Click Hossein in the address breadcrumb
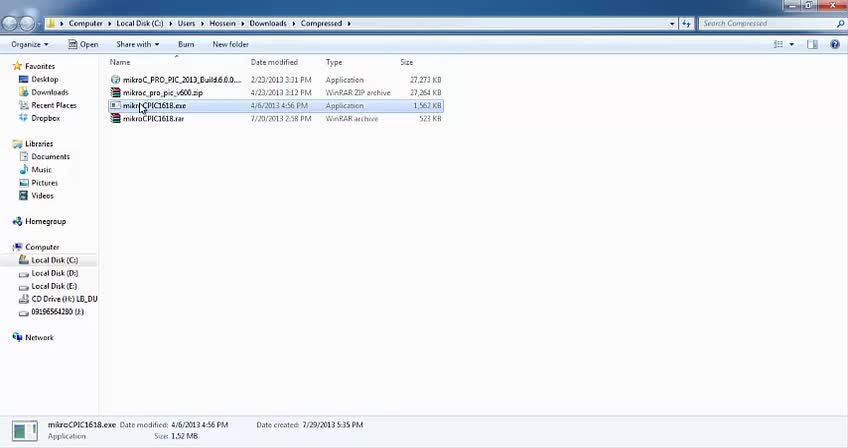The image size is (848, 448). click(222, 23)
